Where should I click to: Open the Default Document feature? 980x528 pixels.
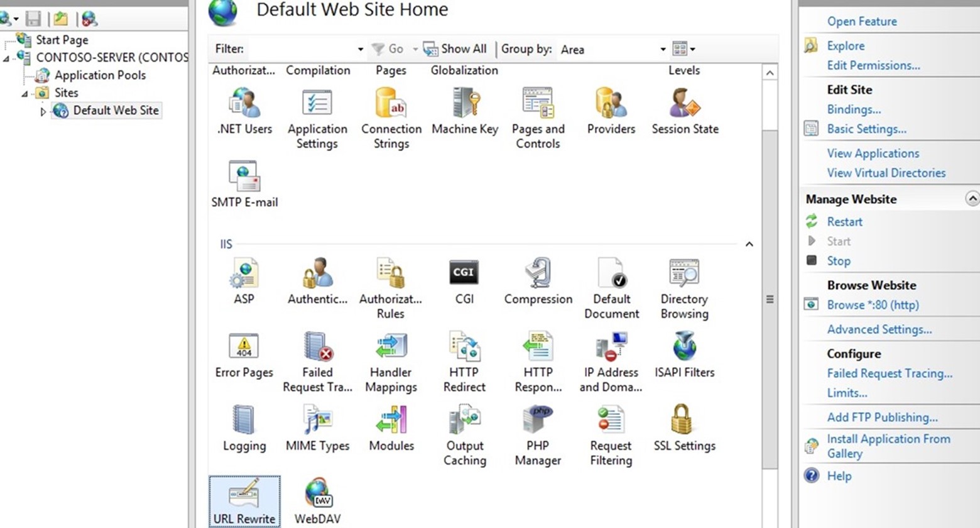pos(611,289)
